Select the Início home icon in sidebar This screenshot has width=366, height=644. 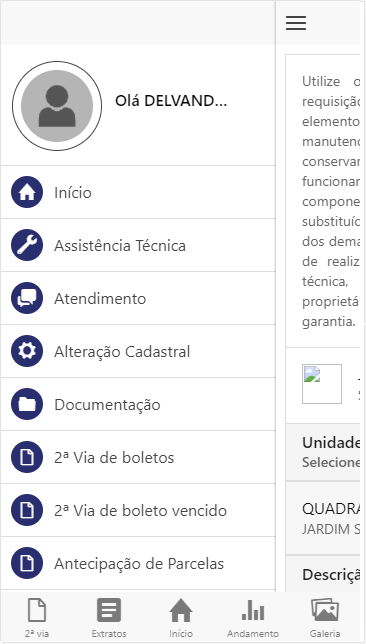27,192
